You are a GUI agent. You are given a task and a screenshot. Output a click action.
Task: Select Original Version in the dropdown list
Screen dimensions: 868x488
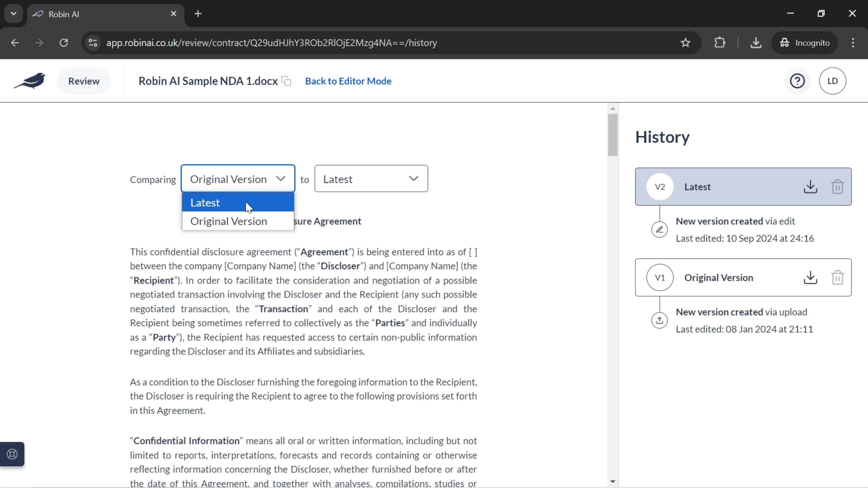point(238,221)
